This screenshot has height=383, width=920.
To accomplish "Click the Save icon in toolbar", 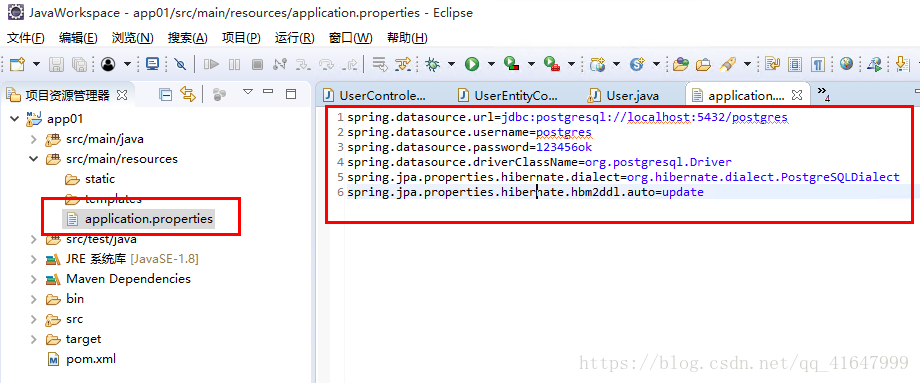I will click(x=56, y=64).
